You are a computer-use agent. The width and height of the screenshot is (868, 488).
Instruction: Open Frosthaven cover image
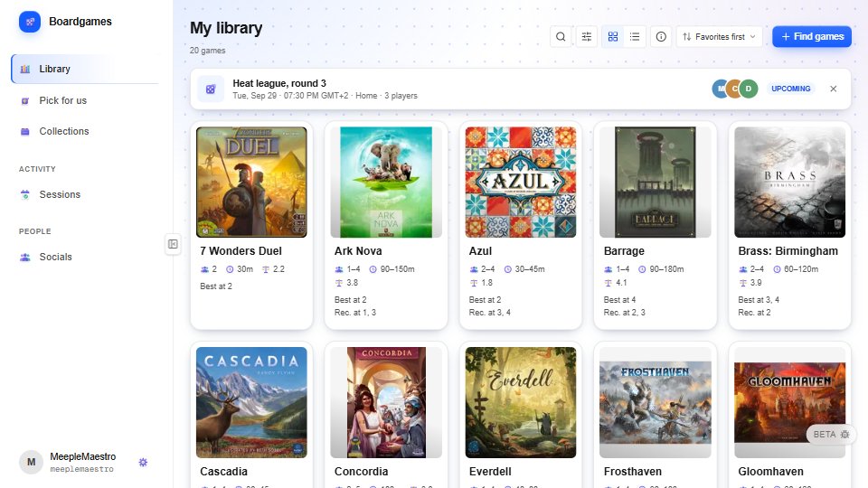pos(655,402)
